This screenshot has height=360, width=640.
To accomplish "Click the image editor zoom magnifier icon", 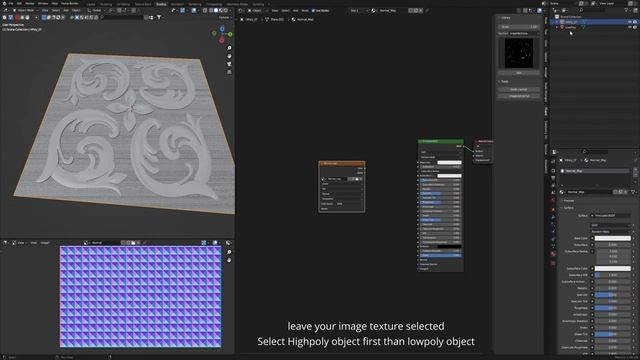I will point(229,252).
